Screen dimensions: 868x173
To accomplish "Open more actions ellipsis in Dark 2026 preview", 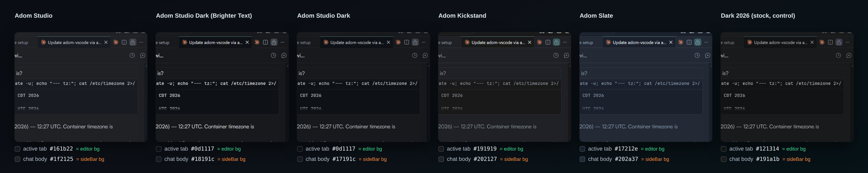I will [847, 42].
